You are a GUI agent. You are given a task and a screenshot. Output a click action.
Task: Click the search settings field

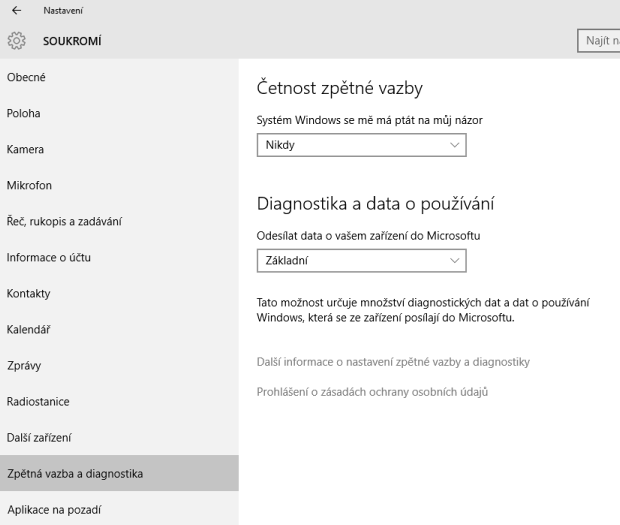pyautogui.click(x=599, y=40)
